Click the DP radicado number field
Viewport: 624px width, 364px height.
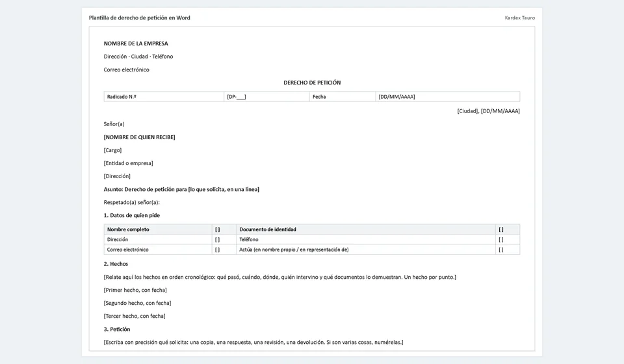click(x=266, y=97)
